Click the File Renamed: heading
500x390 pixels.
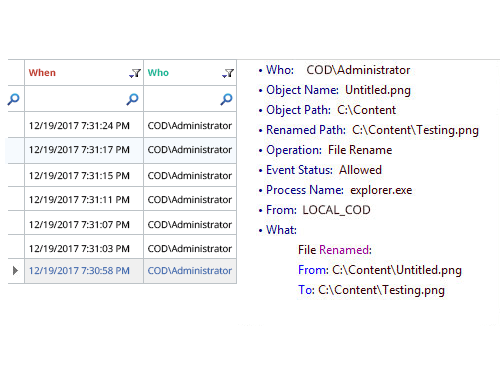335,250
